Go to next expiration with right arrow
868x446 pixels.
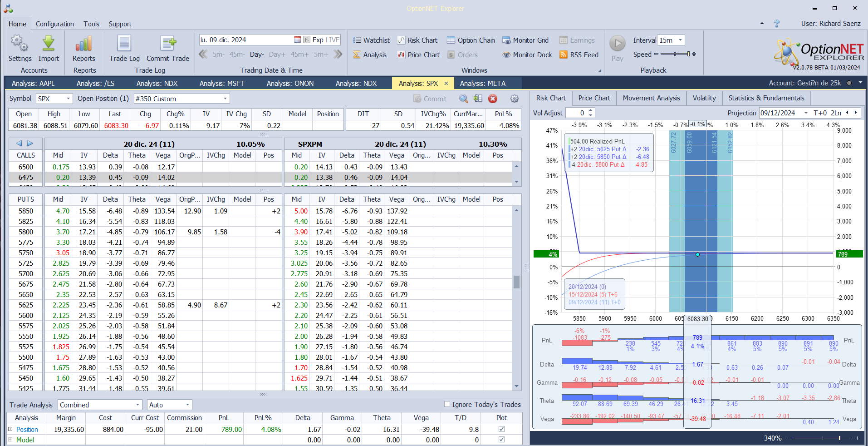pos(30,144)
